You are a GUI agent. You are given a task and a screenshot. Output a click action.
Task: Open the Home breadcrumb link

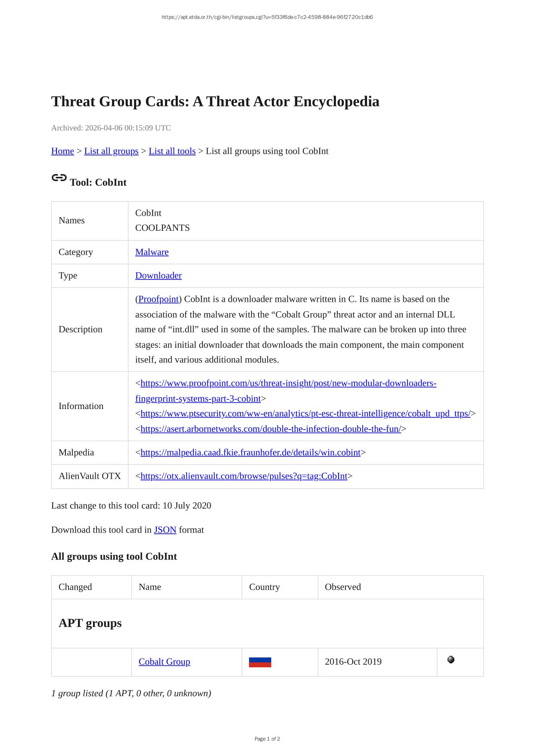click(x=62, y=151)
